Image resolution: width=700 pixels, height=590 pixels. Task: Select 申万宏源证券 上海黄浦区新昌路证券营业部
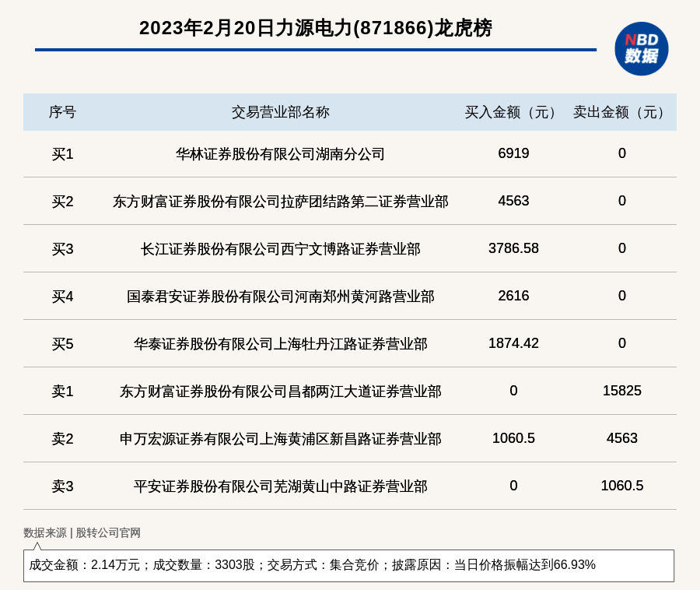280,438
